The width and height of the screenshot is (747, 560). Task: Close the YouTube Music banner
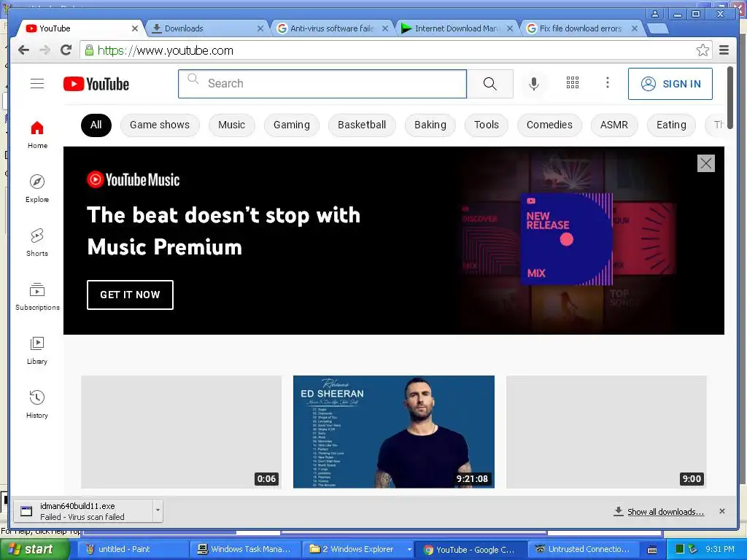(706, 163)
